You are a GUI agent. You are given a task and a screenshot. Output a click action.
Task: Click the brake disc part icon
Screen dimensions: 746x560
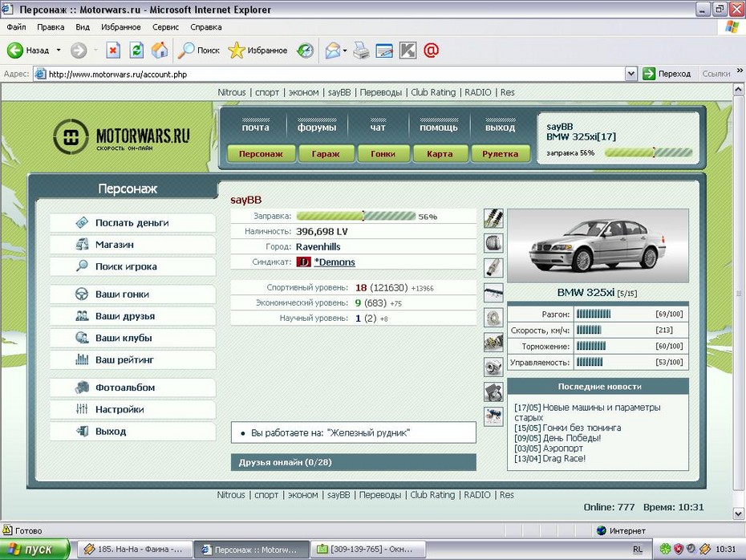493,318
